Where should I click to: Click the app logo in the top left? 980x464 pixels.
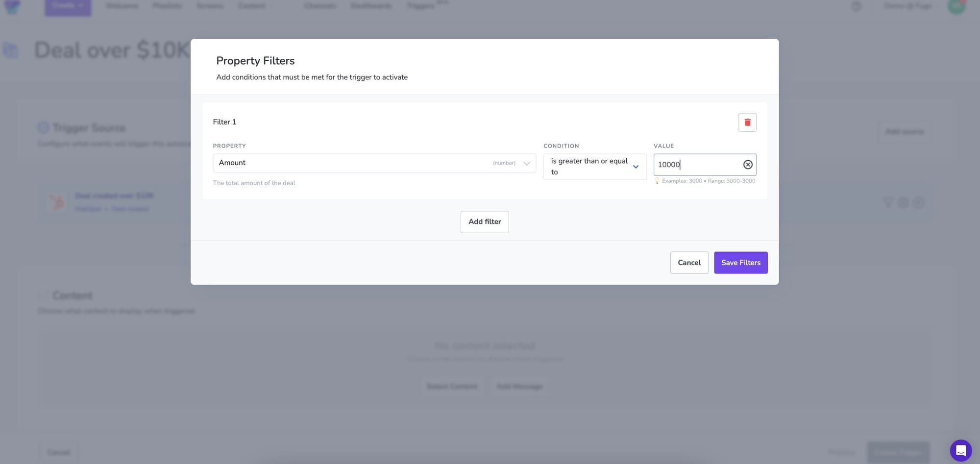(12, 6)
